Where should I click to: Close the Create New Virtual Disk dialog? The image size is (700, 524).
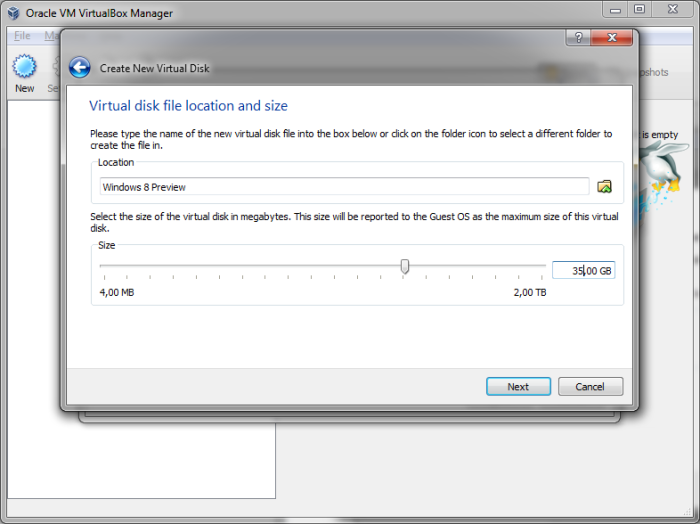pos(612,37)
